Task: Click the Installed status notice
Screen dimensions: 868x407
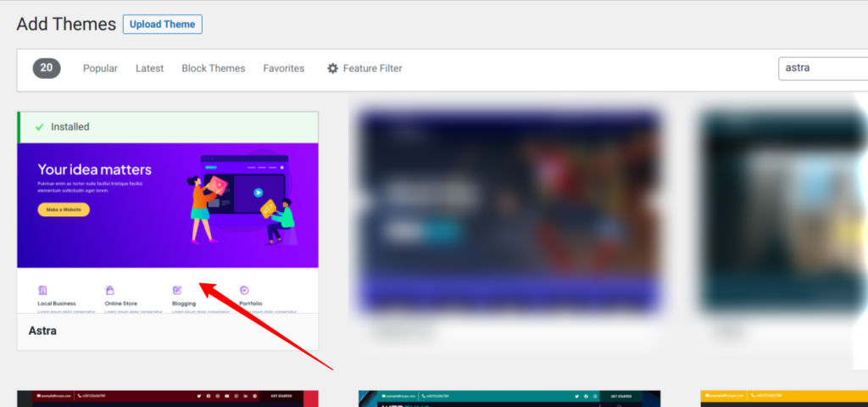Action: [168, 127]
